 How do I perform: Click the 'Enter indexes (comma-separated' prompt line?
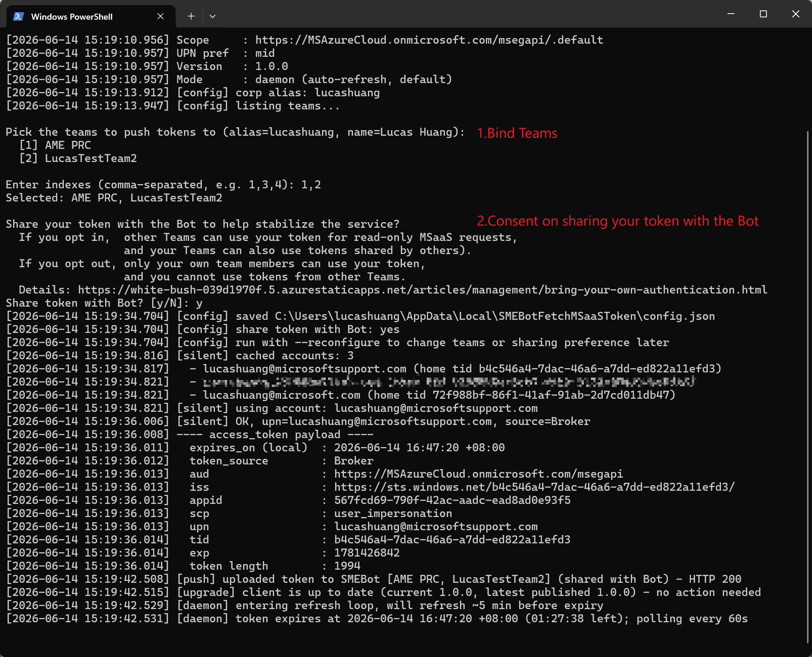163,185
